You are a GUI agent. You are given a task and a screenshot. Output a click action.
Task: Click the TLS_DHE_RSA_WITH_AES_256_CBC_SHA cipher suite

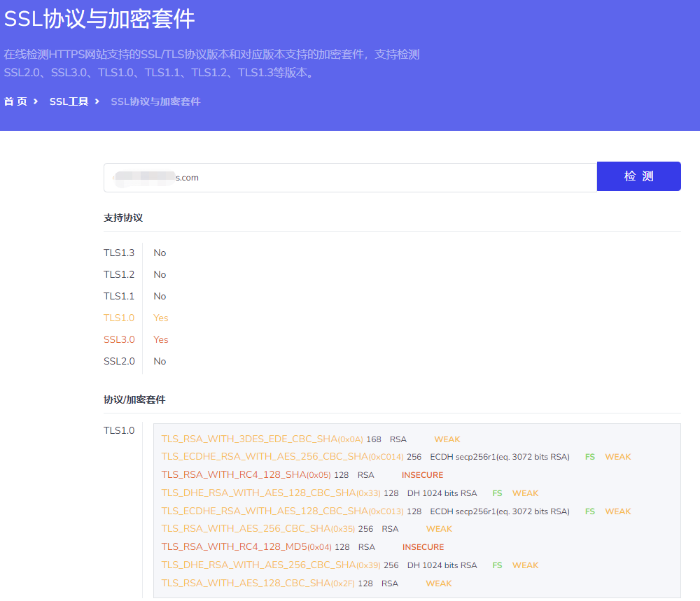(258, 565)
